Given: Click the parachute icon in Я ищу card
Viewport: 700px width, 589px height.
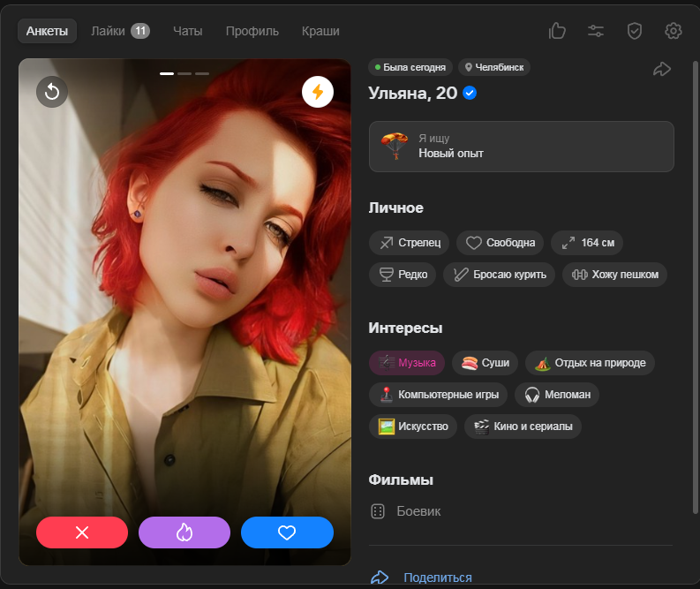Looking at the screenshot, I should 395,146.
